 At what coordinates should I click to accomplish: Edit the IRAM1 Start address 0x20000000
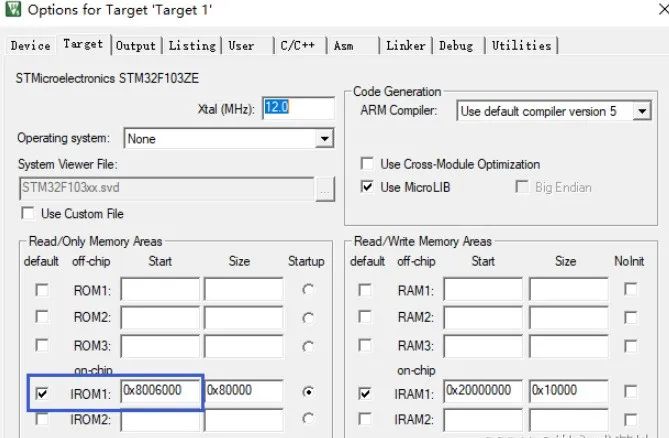(483, 391)
